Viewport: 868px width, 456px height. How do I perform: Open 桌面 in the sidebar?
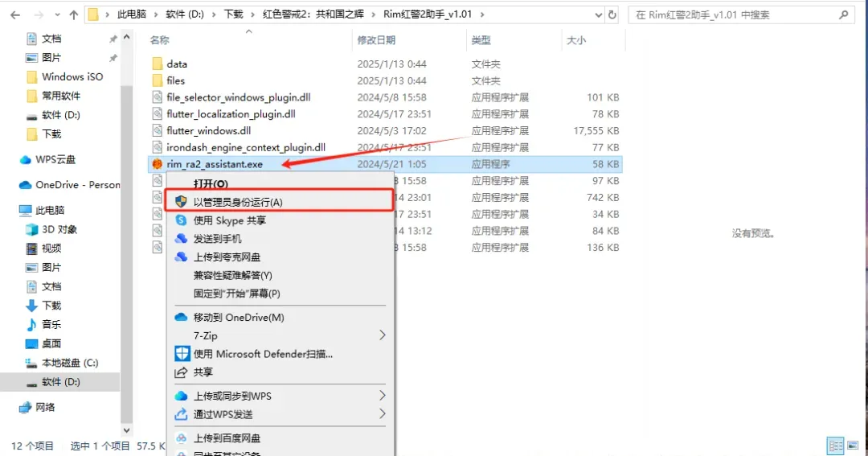[51, 343]
